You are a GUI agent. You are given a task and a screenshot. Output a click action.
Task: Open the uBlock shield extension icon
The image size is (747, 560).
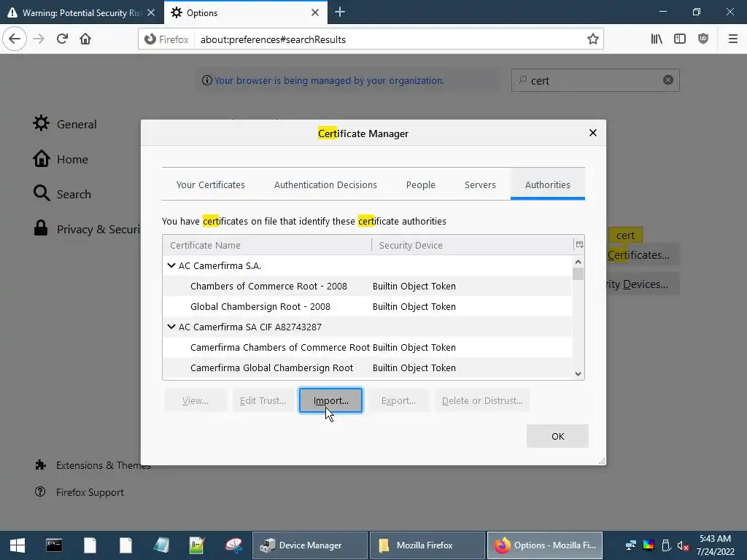pyautogui.click(x=703, y=39)
